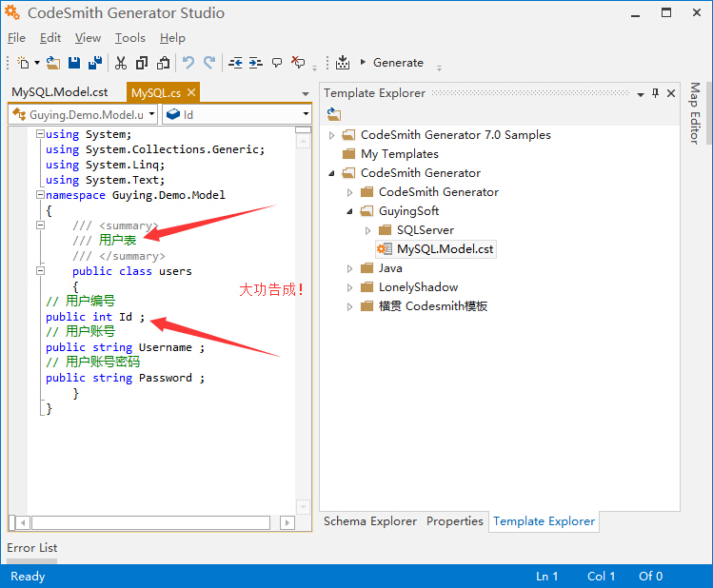Click the vertical scrollbar up arrow

(x=303, y=142)
